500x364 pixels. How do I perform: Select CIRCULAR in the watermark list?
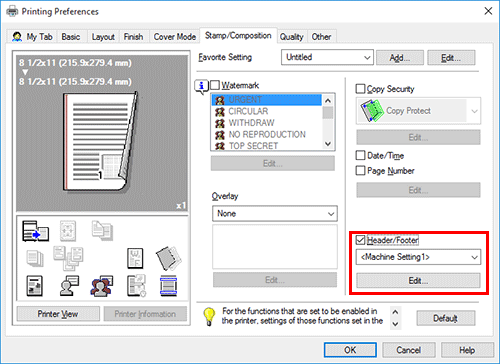pos(248,111)
